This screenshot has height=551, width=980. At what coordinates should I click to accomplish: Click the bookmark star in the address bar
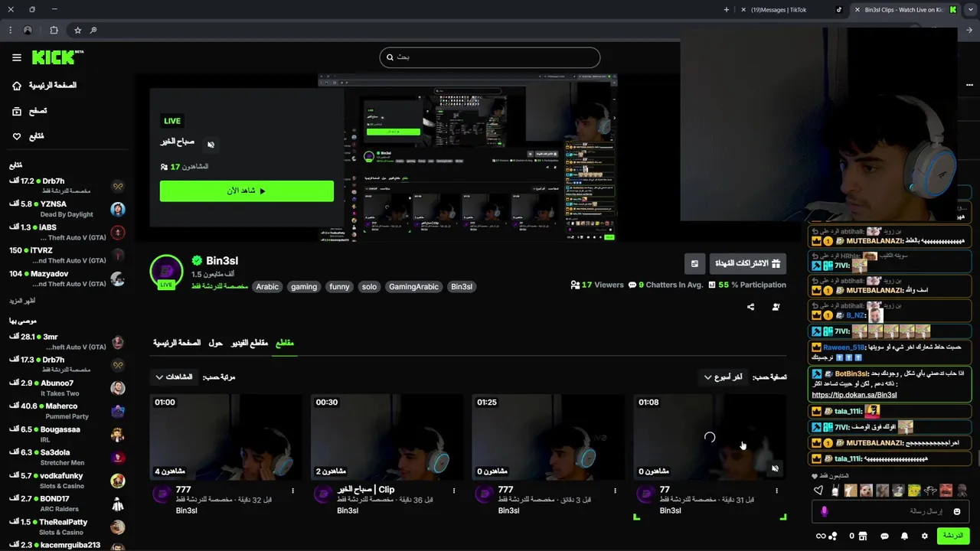77,30
